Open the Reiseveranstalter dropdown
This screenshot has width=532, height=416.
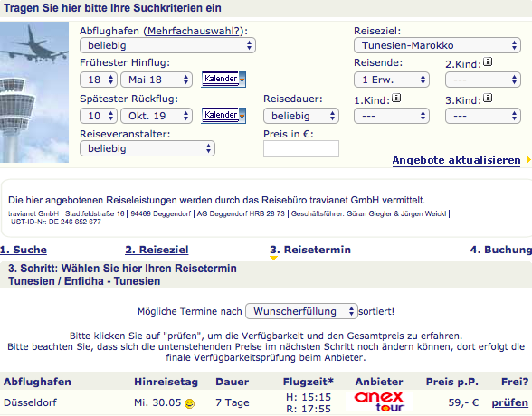[147, 148]
